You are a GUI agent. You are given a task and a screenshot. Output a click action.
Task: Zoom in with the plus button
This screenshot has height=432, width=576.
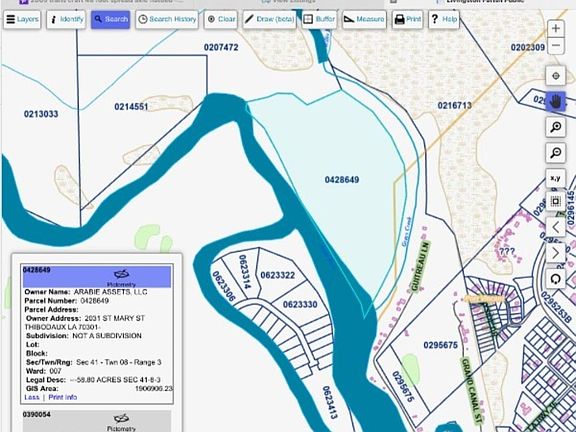coord(556,28)
